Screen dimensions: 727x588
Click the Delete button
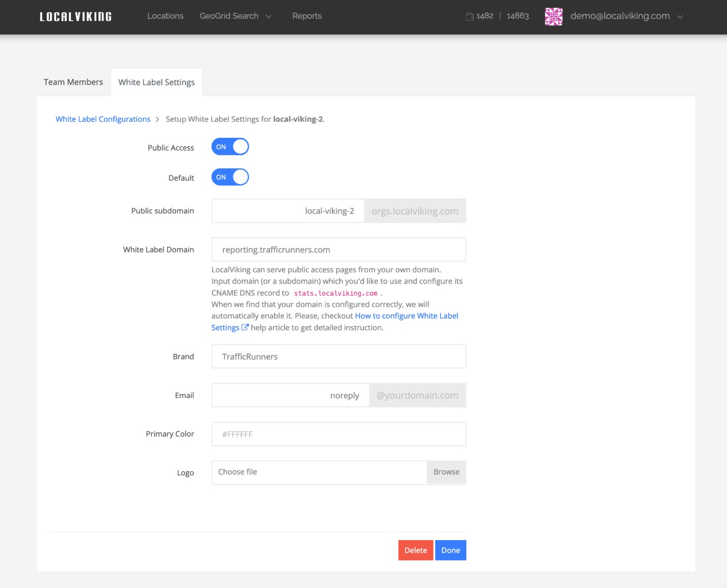pos(415,550)
